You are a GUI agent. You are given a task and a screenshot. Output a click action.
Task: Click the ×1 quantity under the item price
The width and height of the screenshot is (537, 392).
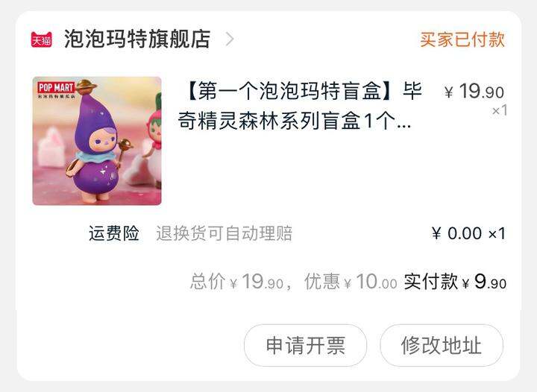point(500,110)
